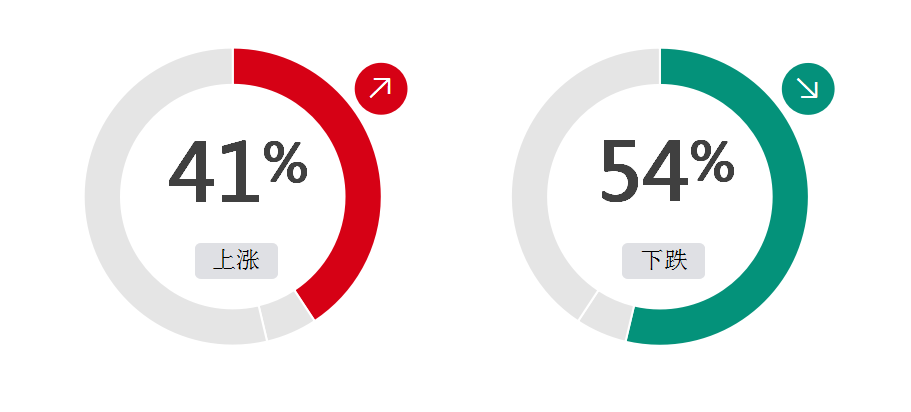Click the green down-right arrow icon
This screenshot has height=412, width=911.
[x=808, y=88]
